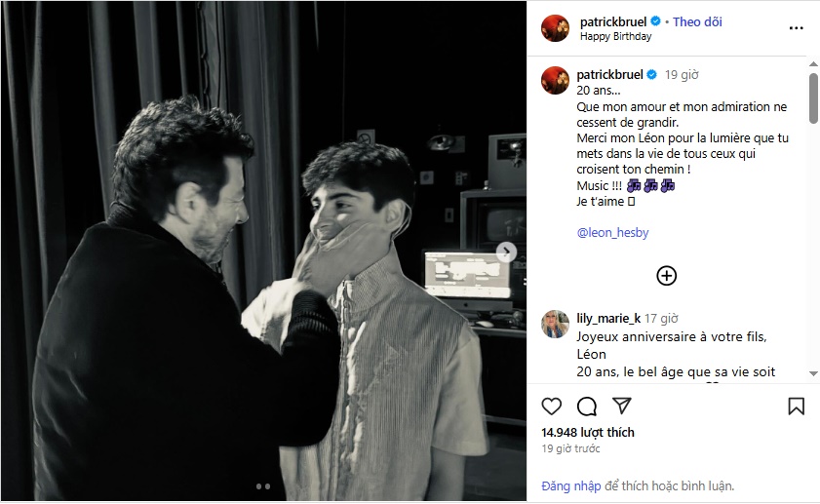820x504 pixels.
Task: Like the post with the heart icon
Action: tap(552, 406)
